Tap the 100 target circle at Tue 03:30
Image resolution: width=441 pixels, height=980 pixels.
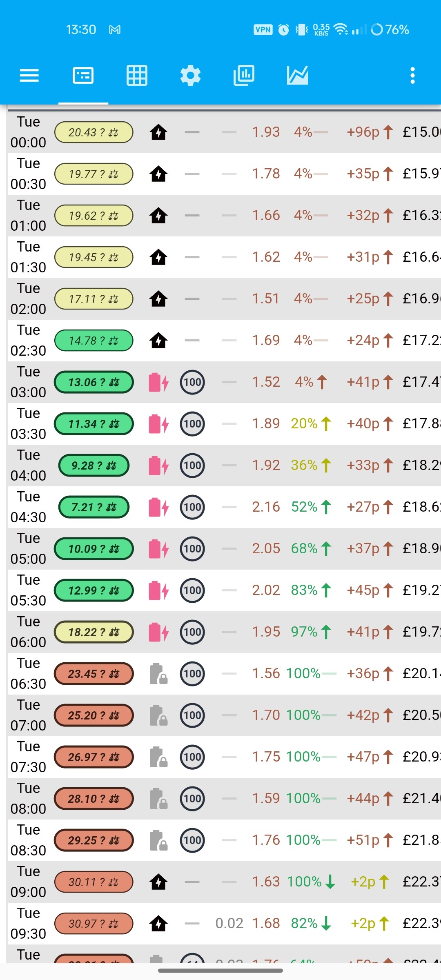(192, 424)
